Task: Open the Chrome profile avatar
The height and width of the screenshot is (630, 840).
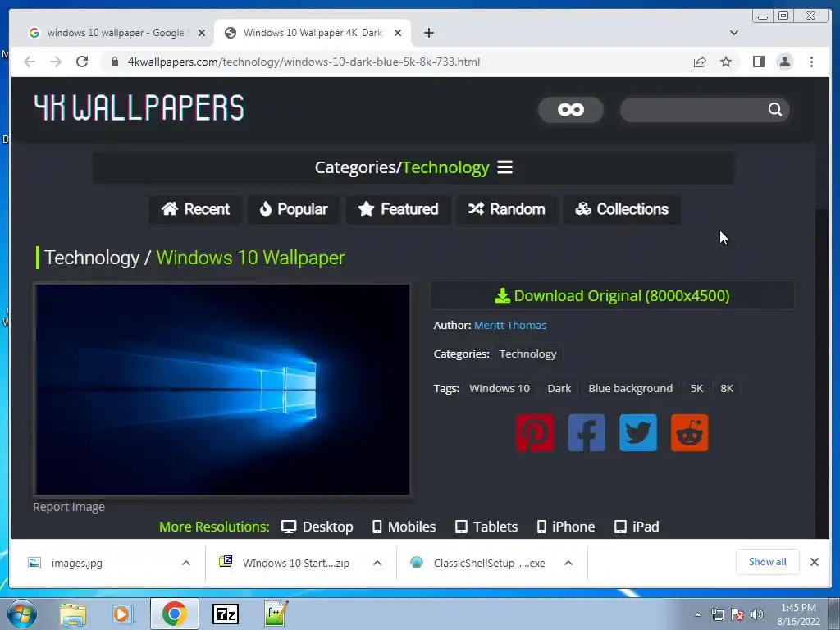Action: (x=785, y=62)
